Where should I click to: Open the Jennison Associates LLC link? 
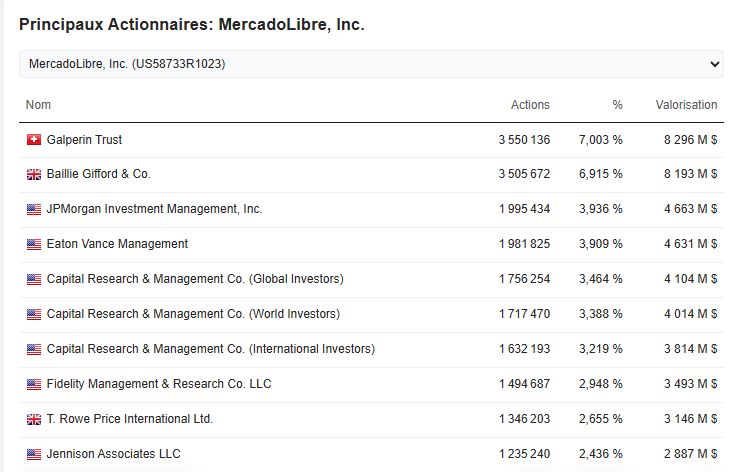(113, 454)
